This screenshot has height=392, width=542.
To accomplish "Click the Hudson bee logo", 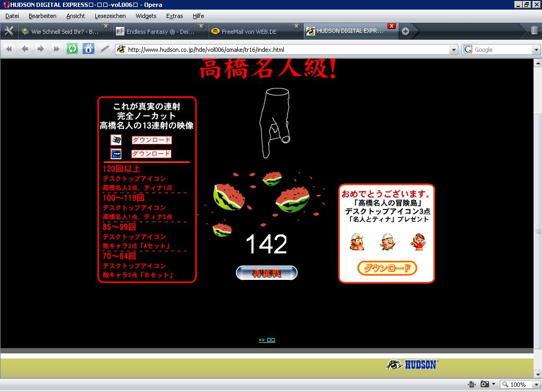I will (412, 364).
